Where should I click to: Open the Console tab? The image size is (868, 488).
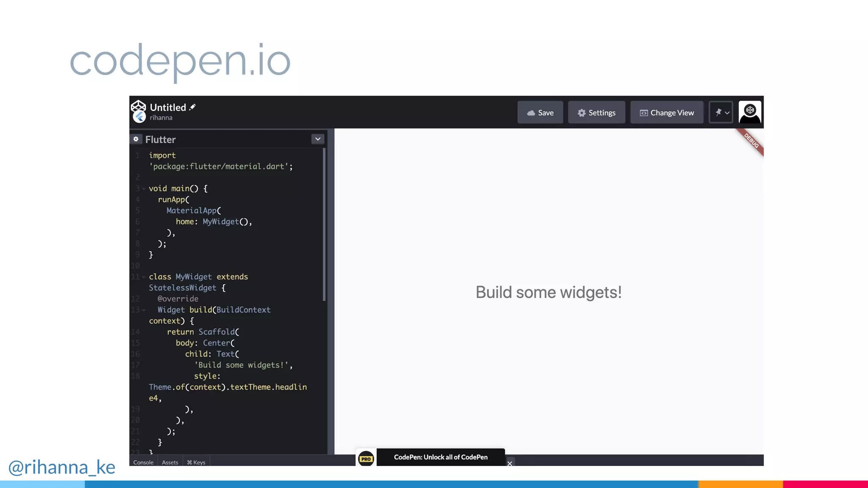[x=143, y=462]
